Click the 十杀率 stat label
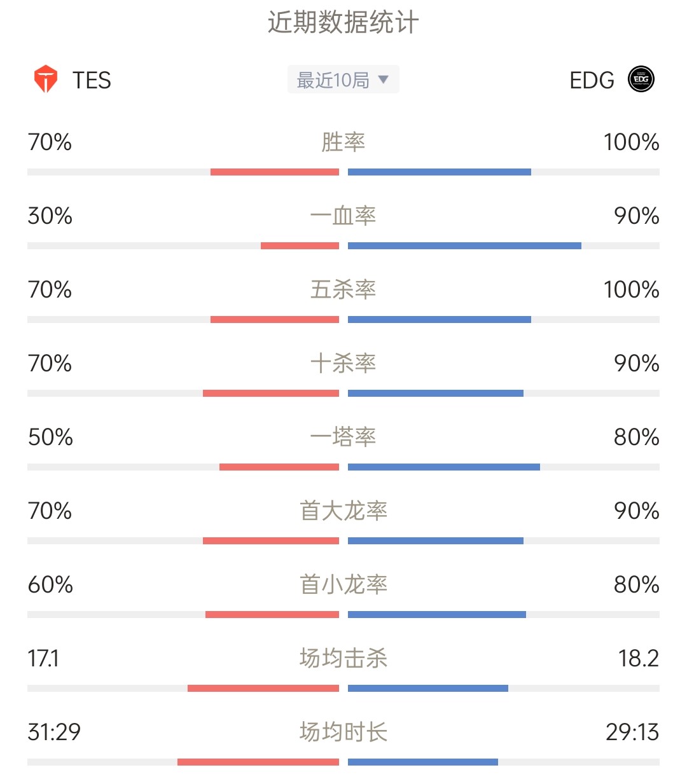Viewport: 687px width, 784px height. (343, 363)
